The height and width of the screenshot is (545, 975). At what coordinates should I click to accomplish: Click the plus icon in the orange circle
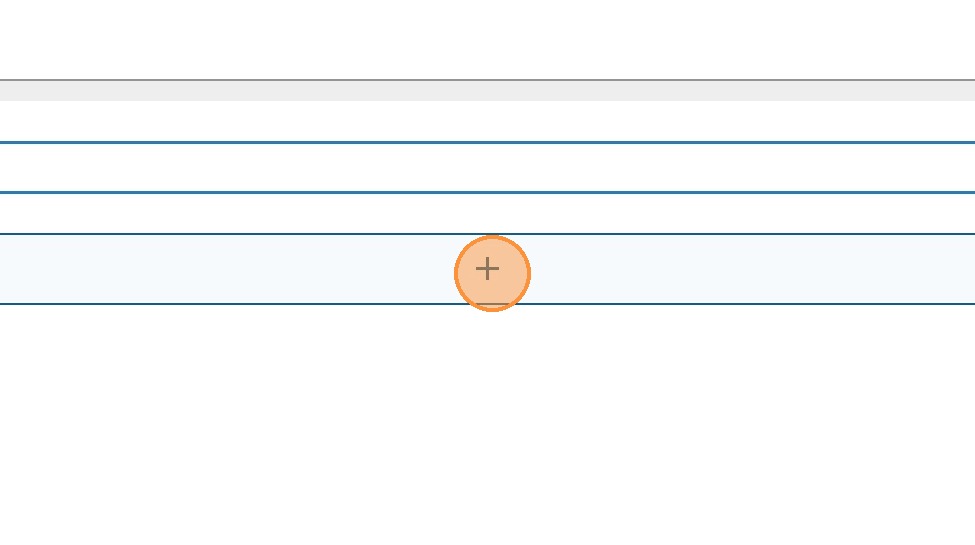coord(488,270)
